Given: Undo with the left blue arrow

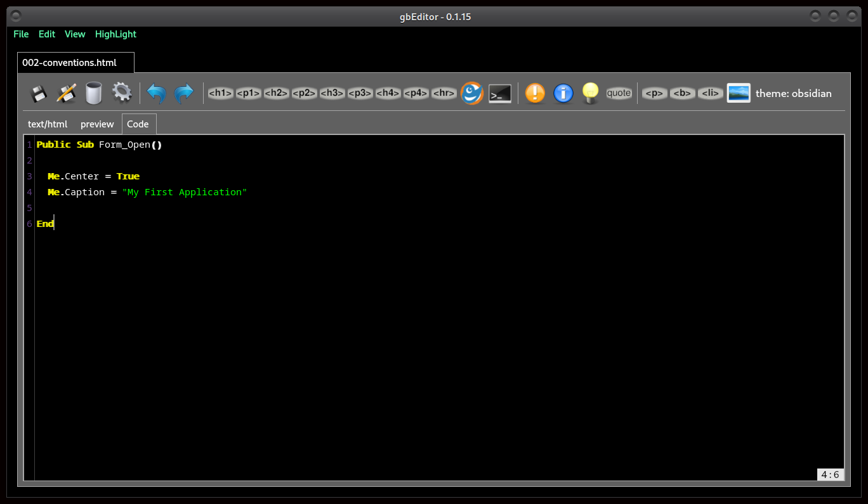Looking at the screenshot, I should (x=156, y=93).
